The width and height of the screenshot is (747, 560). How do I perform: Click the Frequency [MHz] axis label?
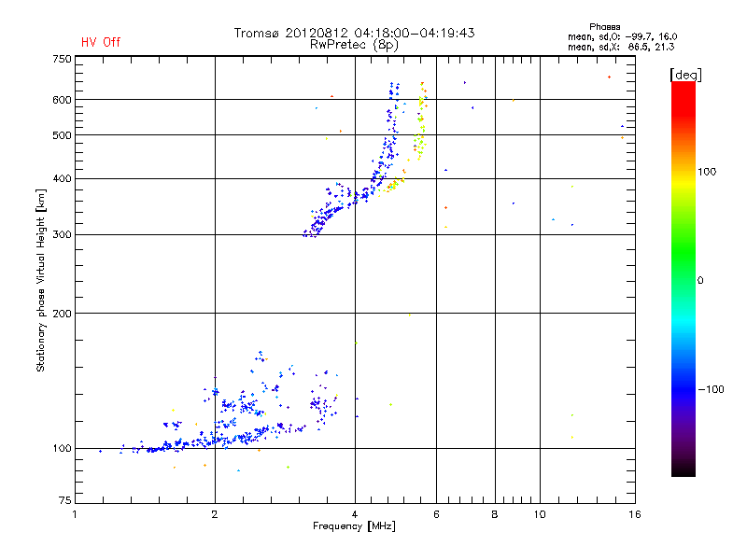click(354, 526)
